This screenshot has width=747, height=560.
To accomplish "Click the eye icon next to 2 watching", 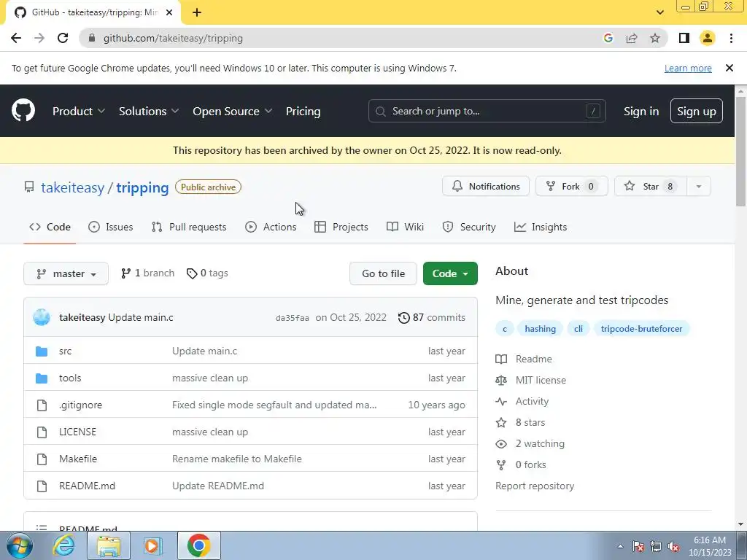I will point(501,444).
